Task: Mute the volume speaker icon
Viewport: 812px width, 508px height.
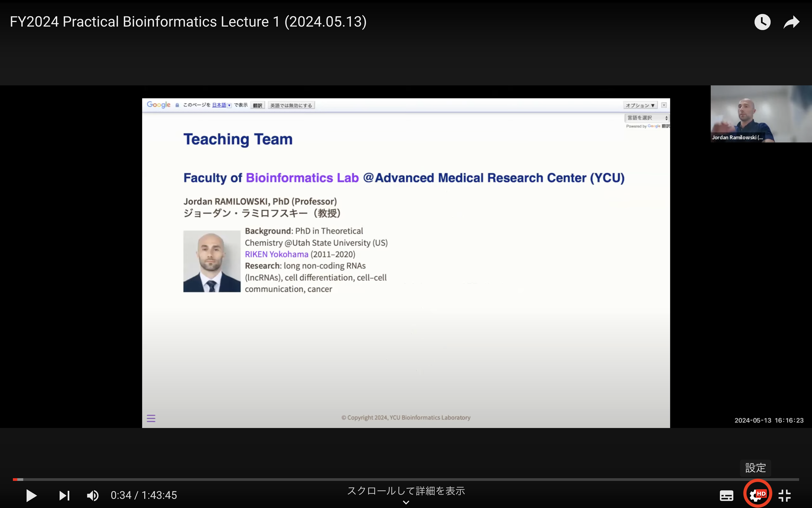Action: [93, 495]
